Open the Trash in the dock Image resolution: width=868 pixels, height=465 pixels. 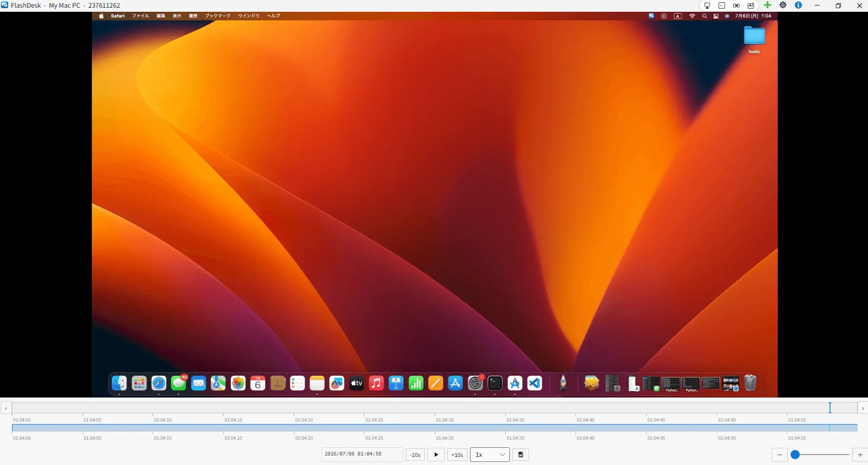coord(750,383)
